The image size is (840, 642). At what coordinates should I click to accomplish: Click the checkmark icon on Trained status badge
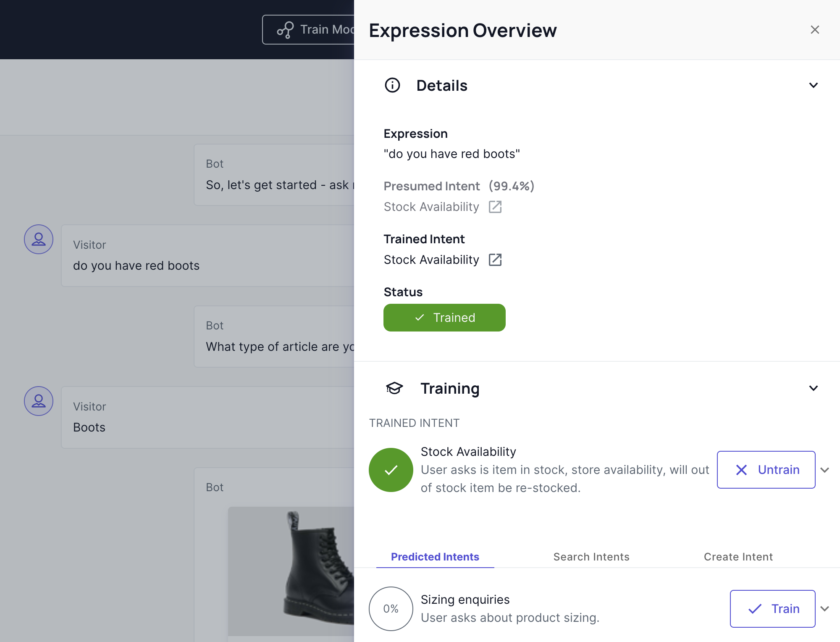[419, 317]
